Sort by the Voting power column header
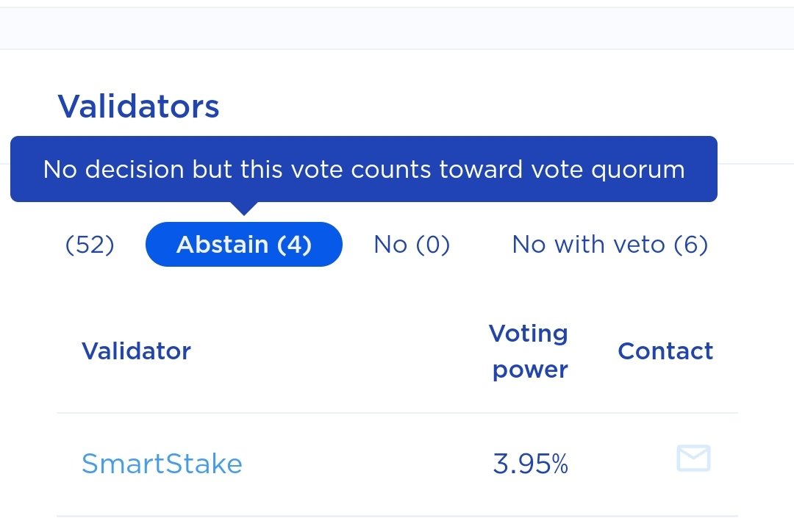 (x=529, y=351)
